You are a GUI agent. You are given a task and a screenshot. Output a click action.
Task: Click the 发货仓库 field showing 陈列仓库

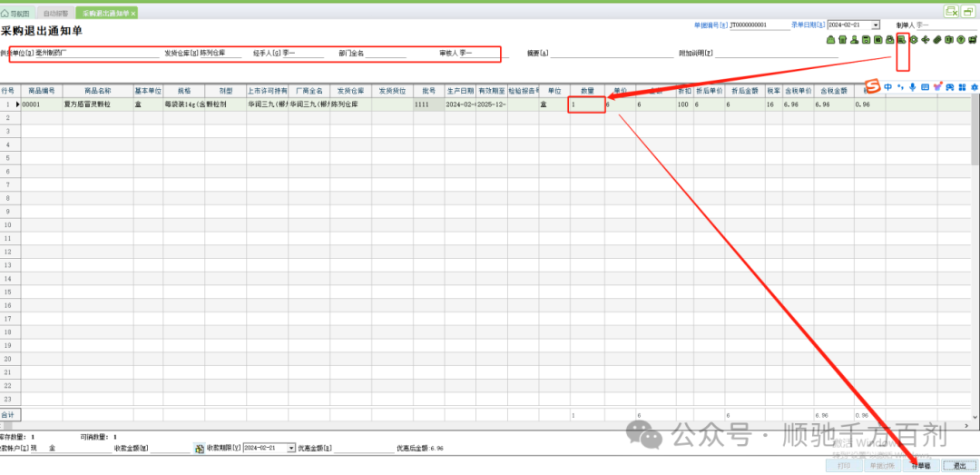pyautogui.click(x=220, y=54)
